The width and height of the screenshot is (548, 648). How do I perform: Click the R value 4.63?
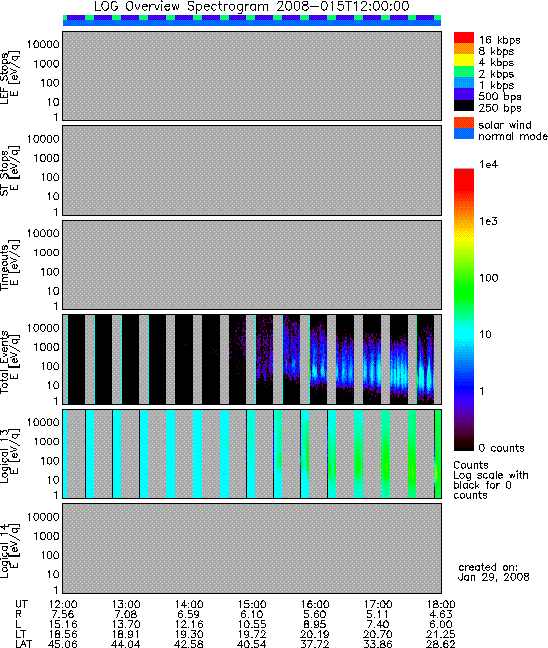click(441, 615)
